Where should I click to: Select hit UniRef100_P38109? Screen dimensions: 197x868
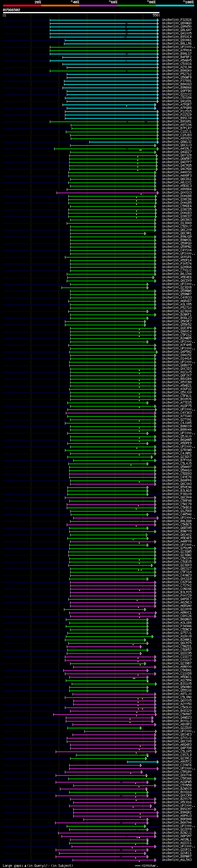pos(176,494)
